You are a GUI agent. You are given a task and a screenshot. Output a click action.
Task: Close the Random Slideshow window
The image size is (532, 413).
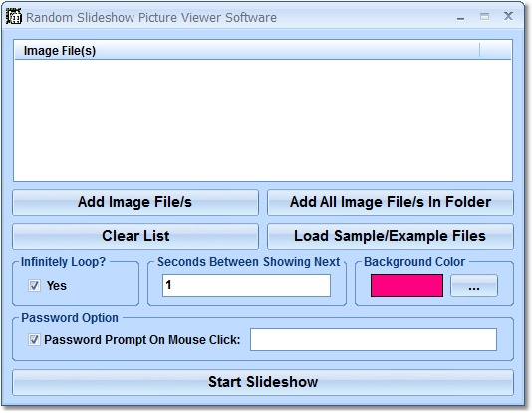point(508,16)
